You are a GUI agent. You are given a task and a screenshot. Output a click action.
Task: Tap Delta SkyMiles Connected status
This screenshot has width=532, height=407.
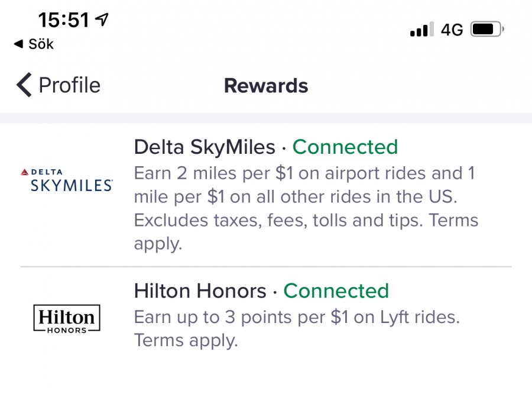coord(345,147)
